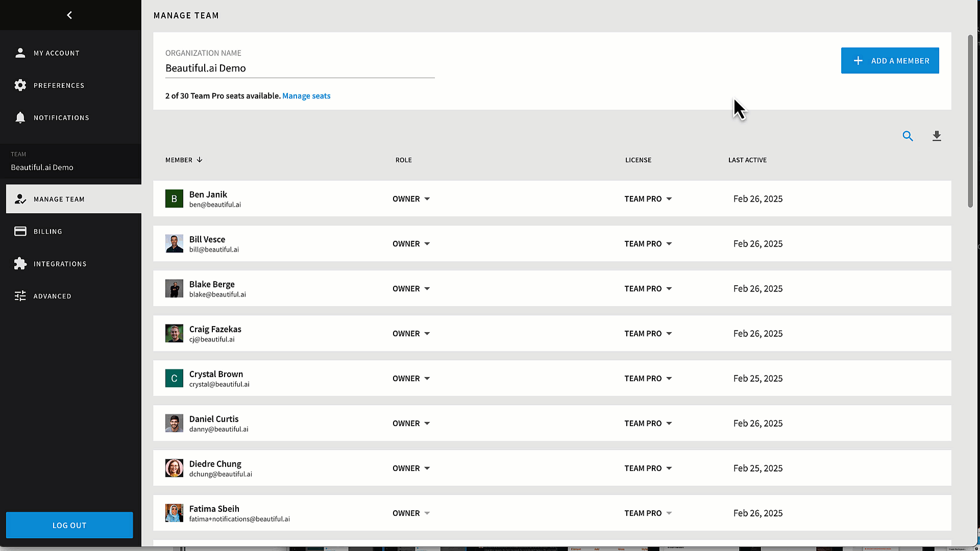Click Bill Vesce's profile photo
Screen dimensions: 980x551
tap(174, 243)
